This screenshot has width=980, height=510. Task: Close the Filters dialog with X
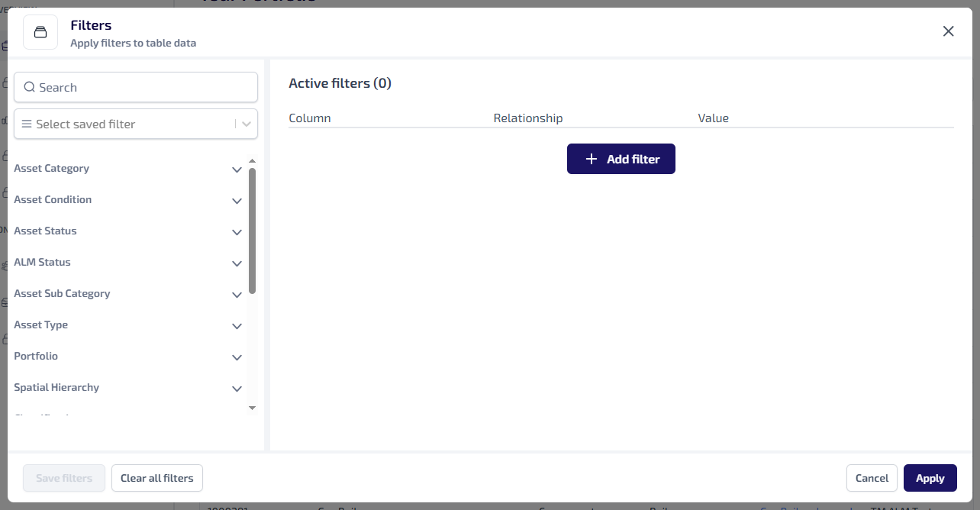[x=948, y=31]
